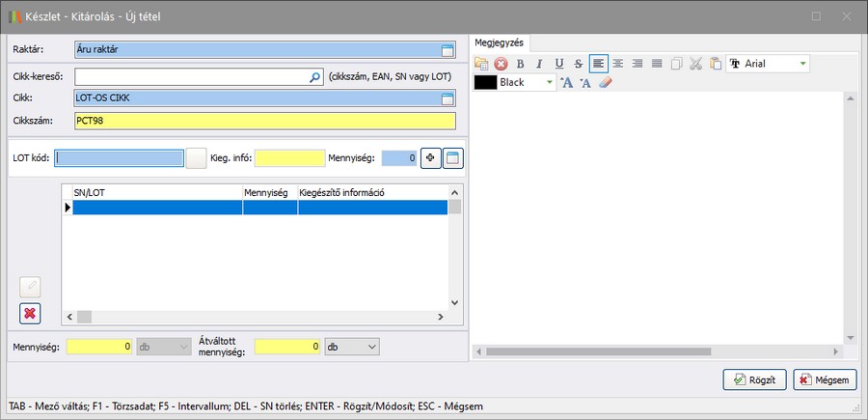
Task: Toggle underline formatting
Action: [x=559, y=64]
